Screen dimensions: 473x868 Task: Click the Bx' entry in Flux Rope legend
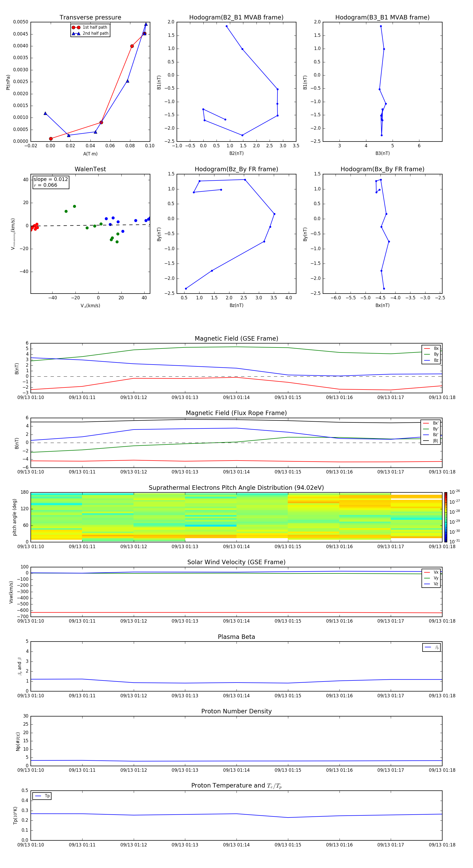point(431,423)
